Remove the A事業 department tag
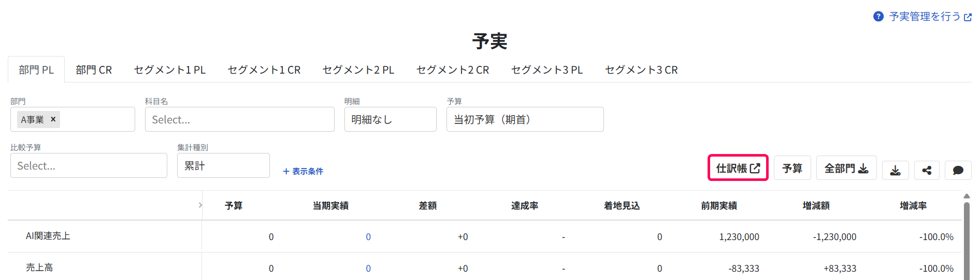 53,119
